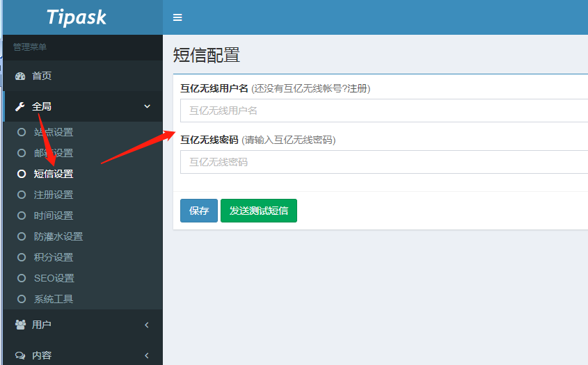588x365 pixels.
Task: Open 时间设置 in the sidebar
Action: (54, 216)
